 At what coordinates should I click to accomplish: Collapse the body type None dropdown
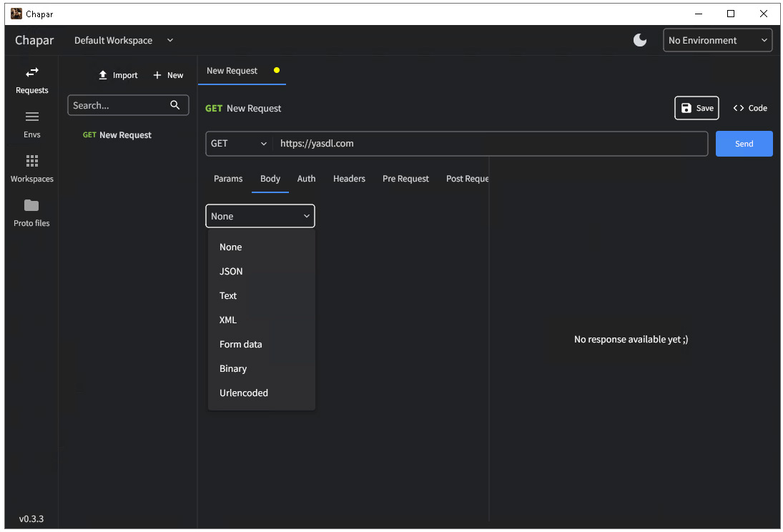tap(260, 216)
